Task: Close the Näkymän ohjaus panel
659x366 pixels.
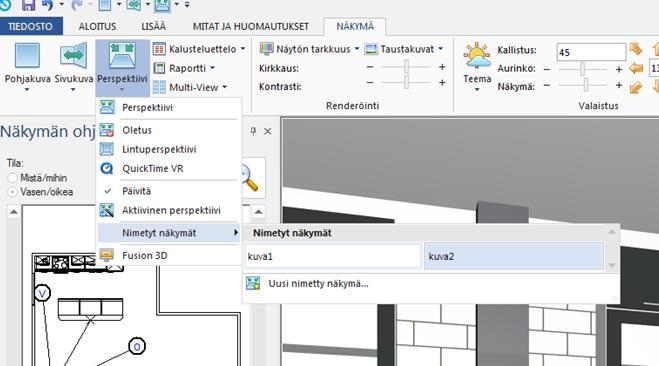Action: (x=267, y=132)
